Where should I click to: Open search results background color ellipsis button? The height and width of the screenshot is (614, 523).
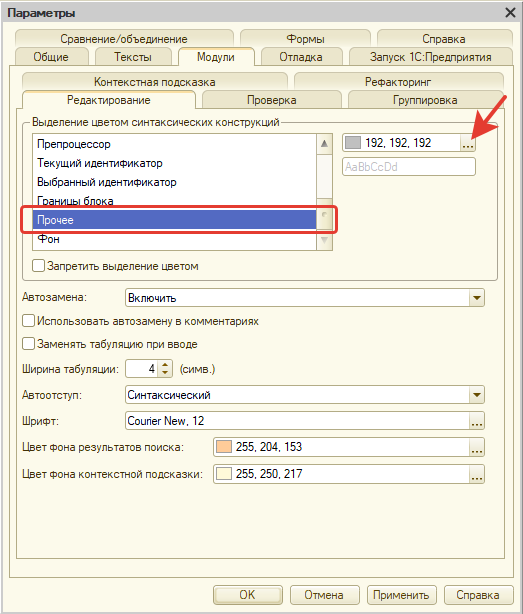pyautogui.click(x=477, y=447)
